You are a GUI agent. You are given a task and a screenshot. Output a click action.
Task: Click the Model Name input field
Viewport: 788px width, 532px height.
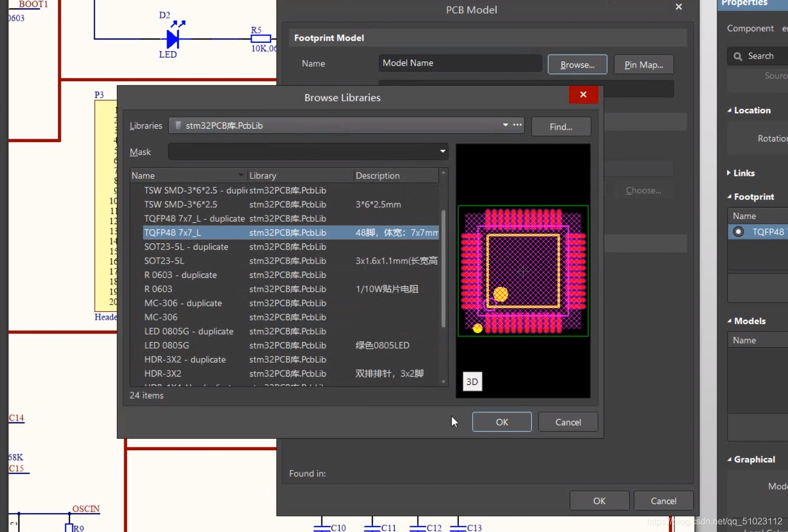tap(460, 63)
